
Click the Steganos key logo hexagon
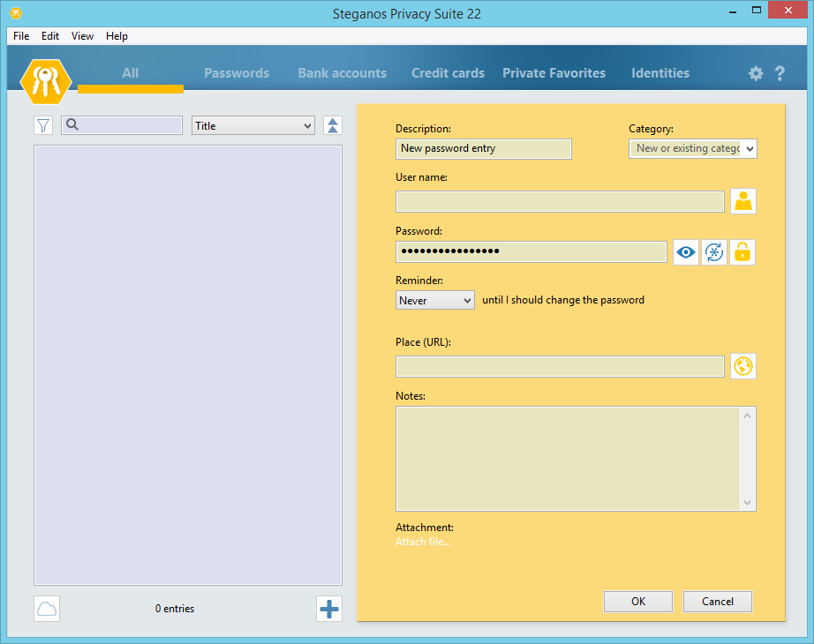point(46,81)
